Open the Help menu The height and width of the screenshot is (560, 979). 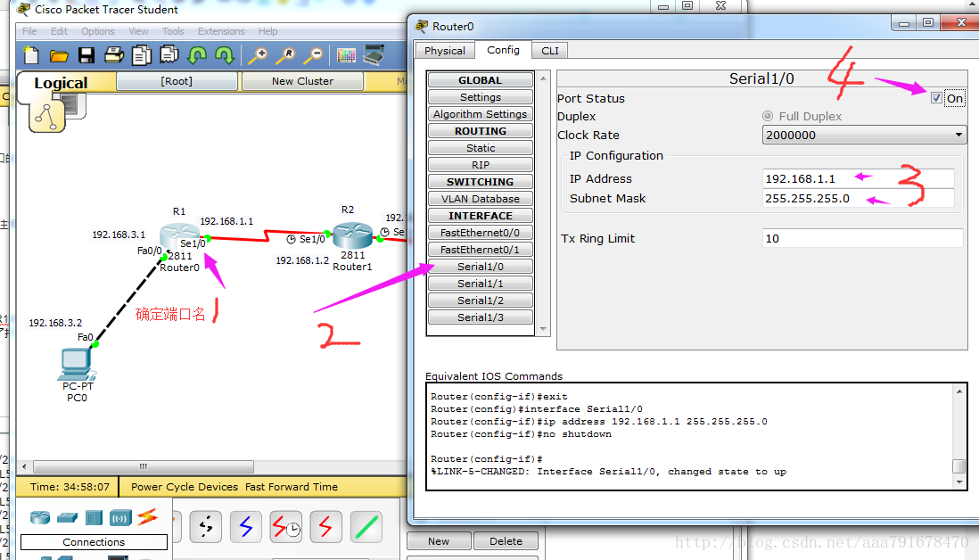click(267, 31)
